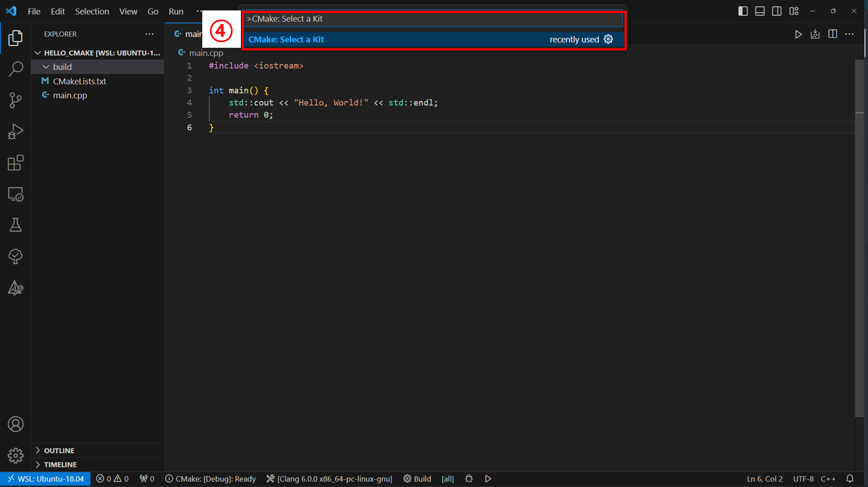Image resolution: width=868 pixels, height=487 pixels.
Task: Click Build in the status bar
Action: point(417,479)
